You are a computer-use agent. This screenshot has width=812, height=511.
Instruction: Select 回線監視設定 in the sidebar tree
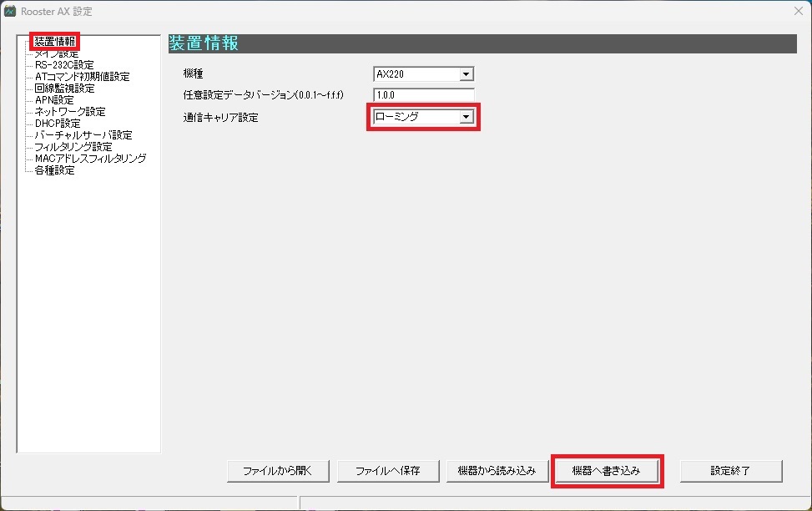[64, 89]
